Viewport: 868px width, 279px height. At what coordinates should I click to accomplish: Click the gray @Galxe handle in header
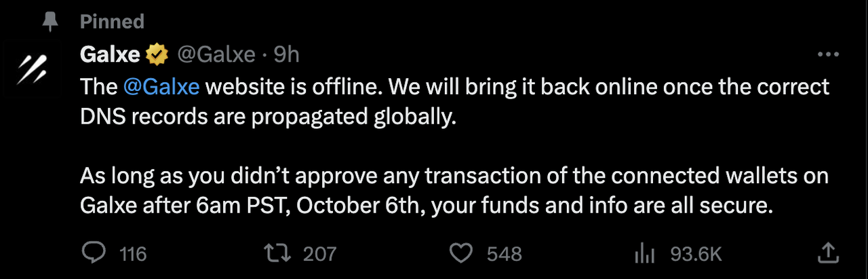(x=216, y=54)
